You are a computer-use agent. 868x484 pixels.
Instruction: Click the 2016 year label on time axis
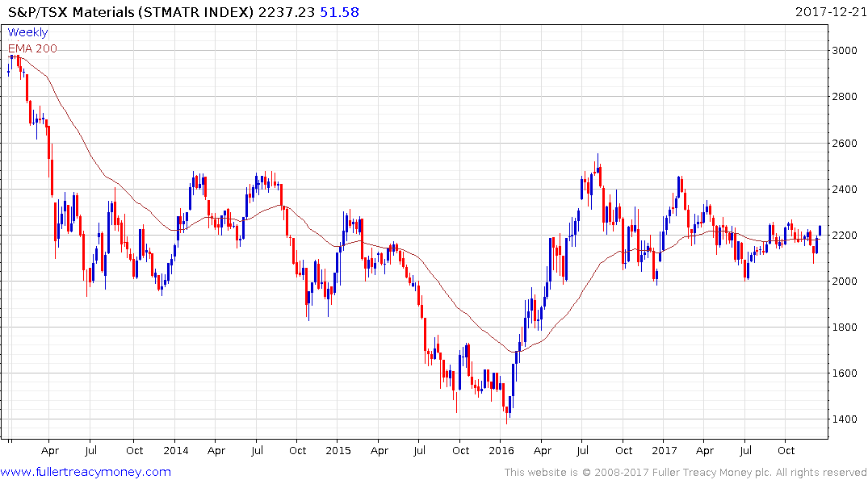[x=501, y=450]
